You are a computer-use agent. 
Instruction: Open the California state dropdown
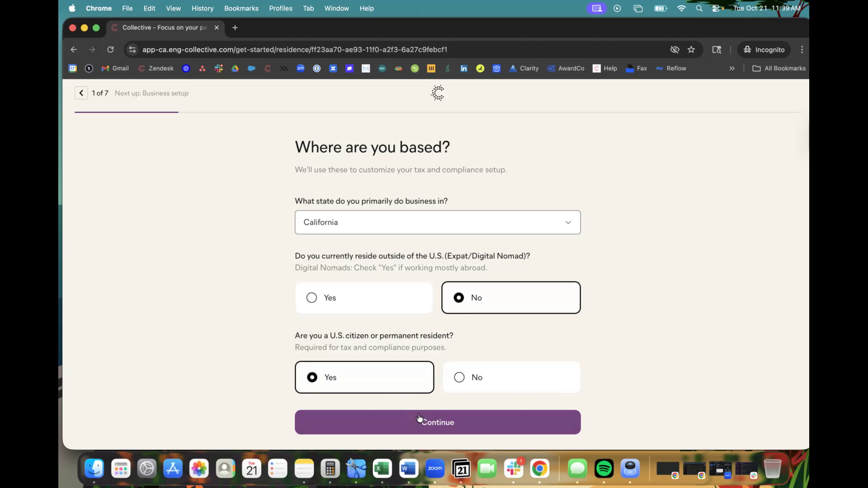coord(437,222)
